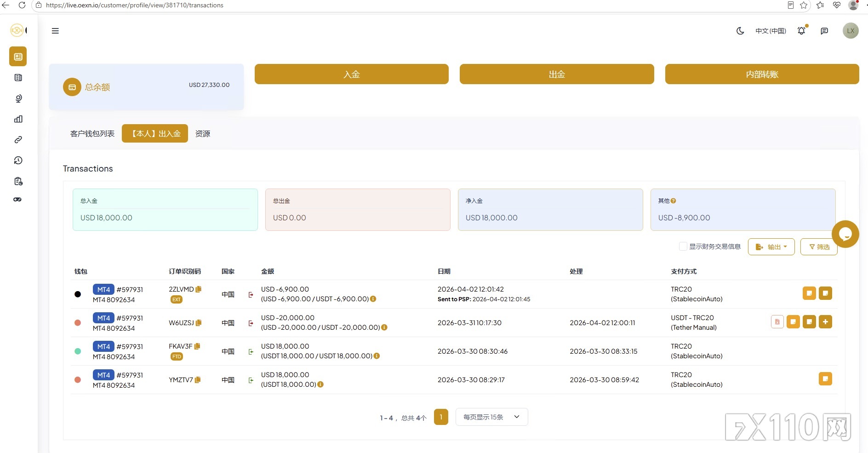Open the profile card sidebar icon

point(18,57)
